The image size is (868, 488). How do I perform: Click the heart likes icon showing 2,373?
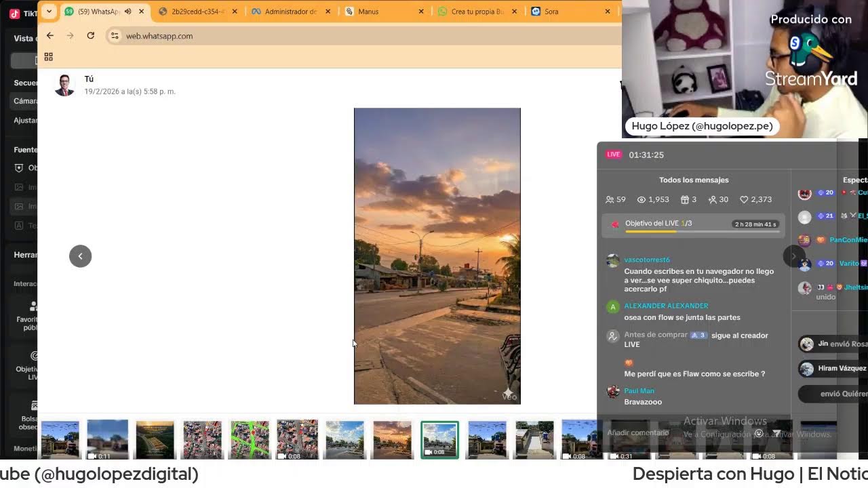(744, 200)
